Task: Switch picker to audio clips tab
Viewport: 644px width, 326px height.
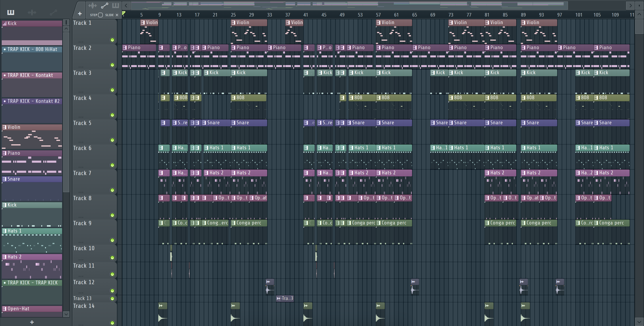Action: tap(32, 12)
